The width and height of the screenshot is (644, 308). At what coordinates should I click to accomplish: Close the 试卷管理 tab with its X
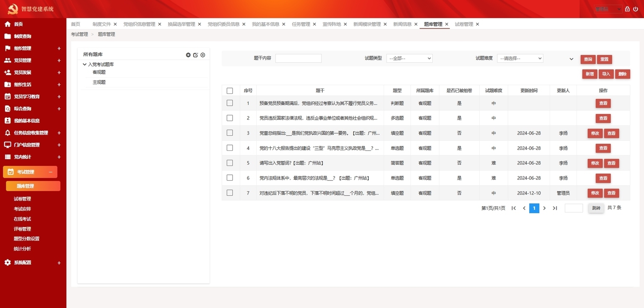pyautogui.click(x=477, y=24)
